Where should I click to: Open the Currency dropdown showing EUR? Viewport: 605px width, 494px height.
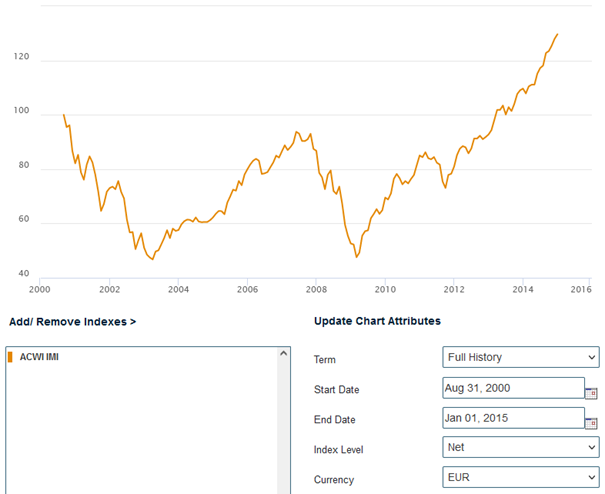tap(521, 477)
